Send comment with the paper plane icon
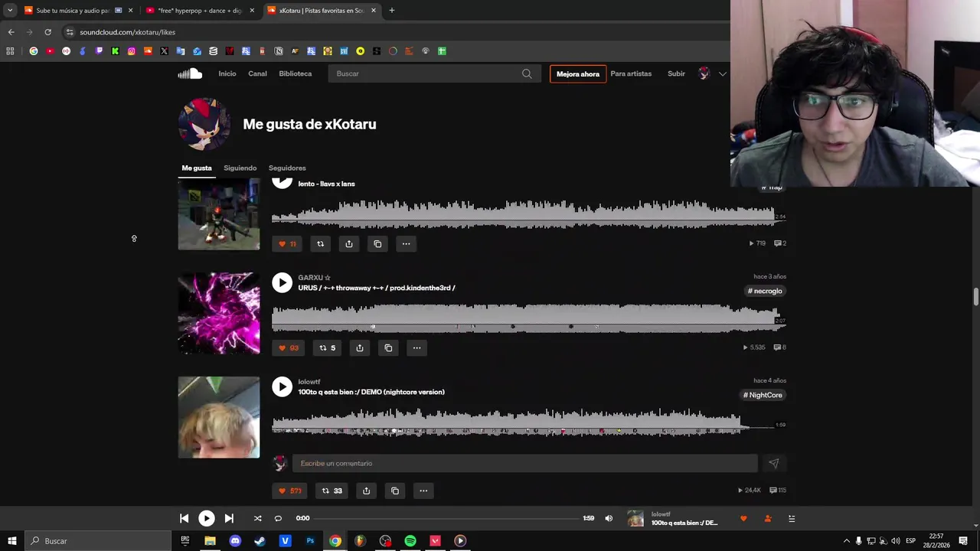 coord(774,463)
